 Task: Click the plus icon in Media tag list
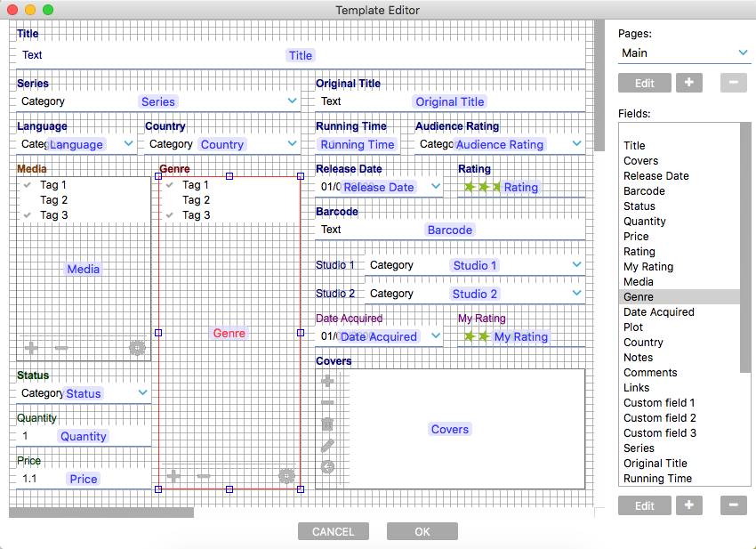point(31,347)
